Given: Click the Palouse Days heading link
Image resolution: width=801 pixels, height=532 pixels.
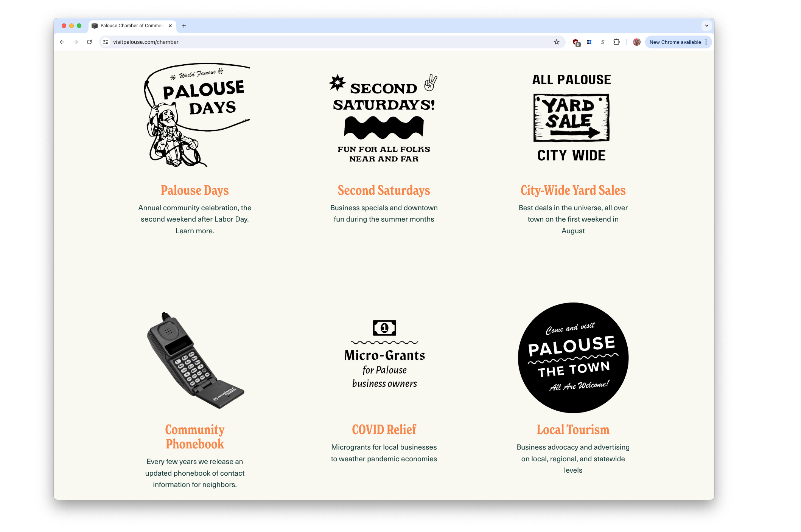Looking at the screenshot, I should coord(195,190).
